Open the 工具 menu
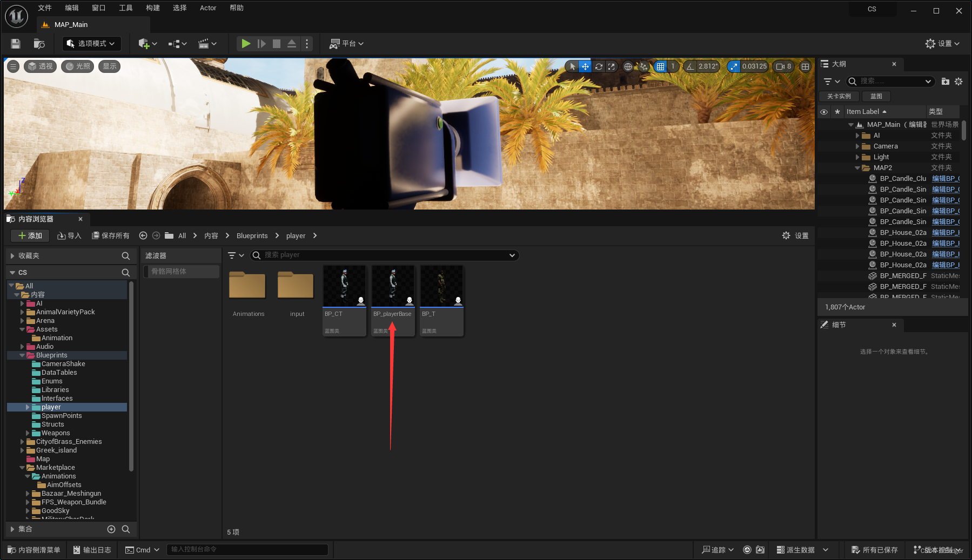 (126, 8)
